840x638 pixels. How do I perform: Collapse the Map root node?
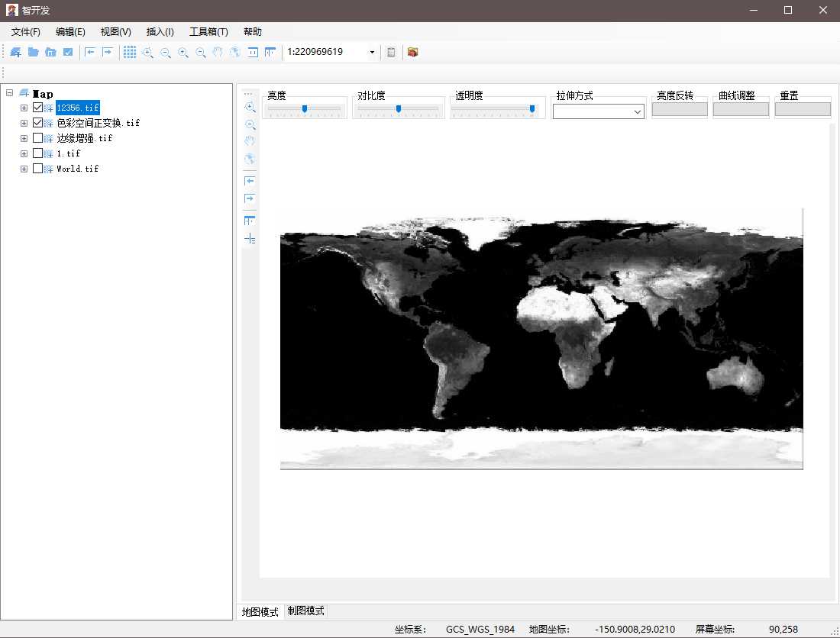click(x=10, y=92)
